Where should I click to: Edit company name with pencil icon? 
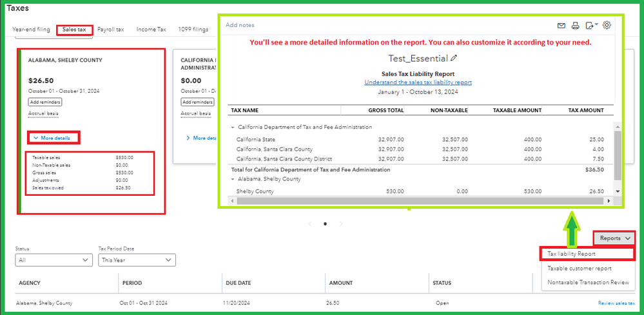[x=453, y=59]
